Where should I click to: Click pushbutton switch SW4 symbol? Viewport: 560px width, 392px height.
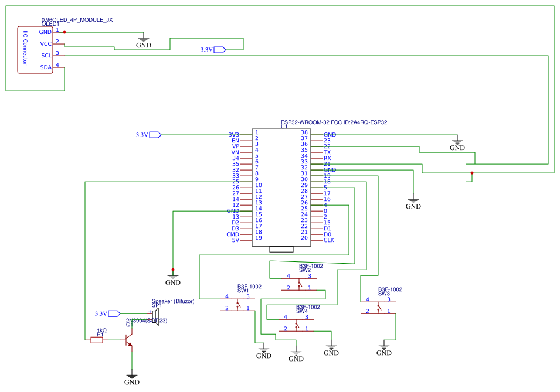tap(296, 324)
